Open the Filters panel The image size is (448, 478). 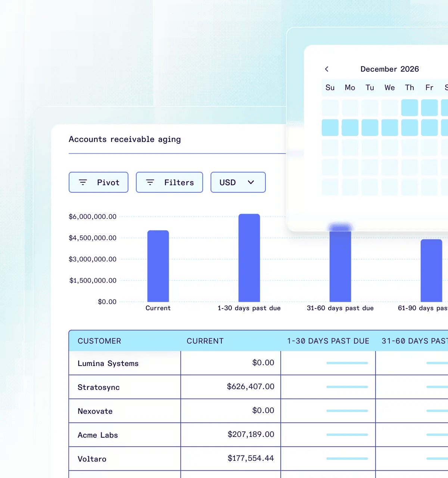click(169, 182)
